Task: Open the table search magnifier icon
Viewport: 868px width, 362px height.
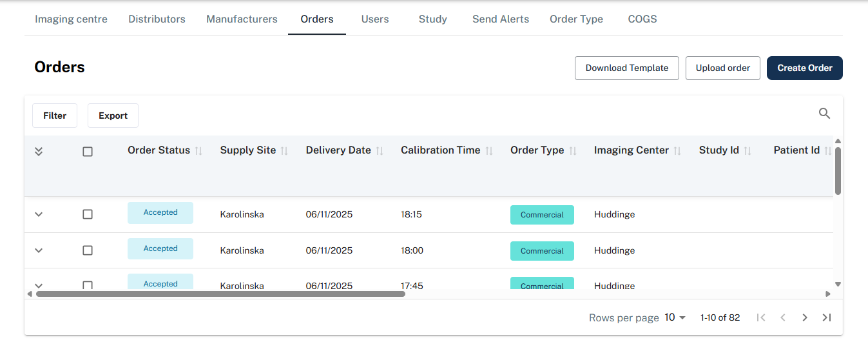Action: pos(824,114)
